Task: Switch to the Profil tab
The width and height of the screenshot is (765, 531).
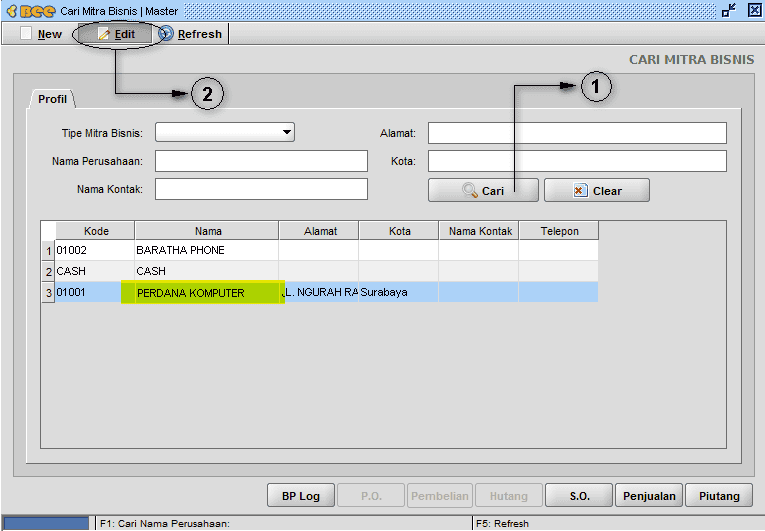Action: click(x=52, y=99)
